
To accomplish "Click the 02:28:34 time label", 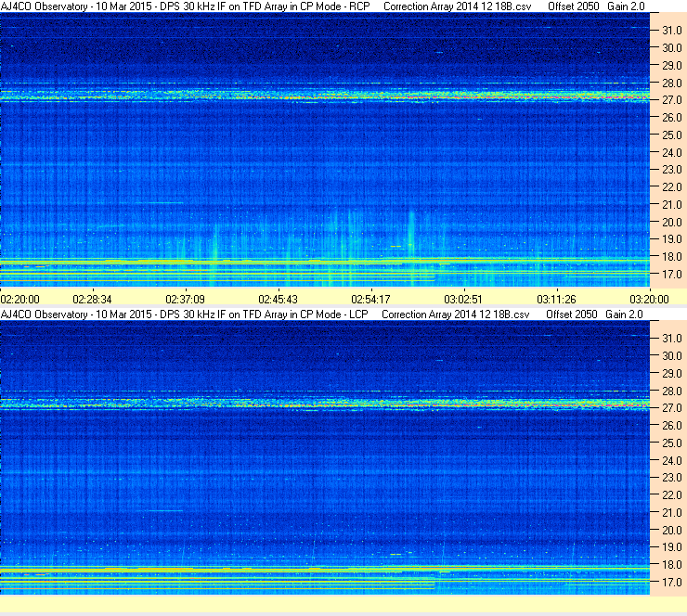I will point(92,300).
